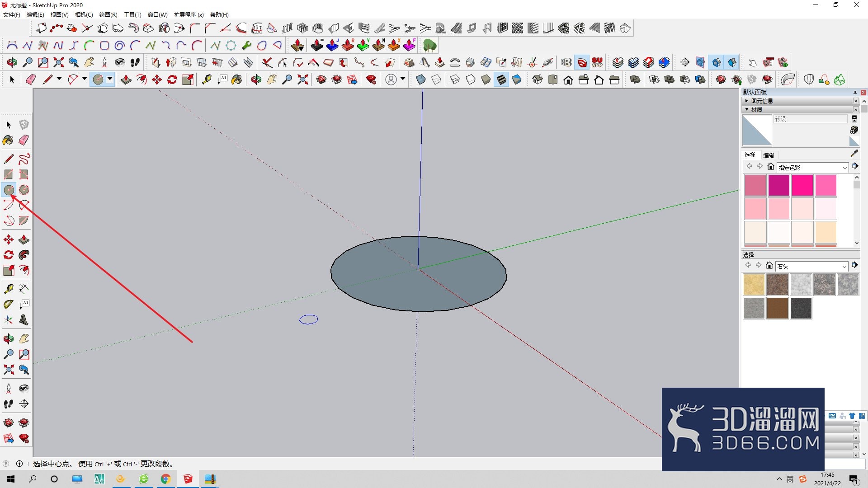Open the 相机(C) menu

point(84,14)
